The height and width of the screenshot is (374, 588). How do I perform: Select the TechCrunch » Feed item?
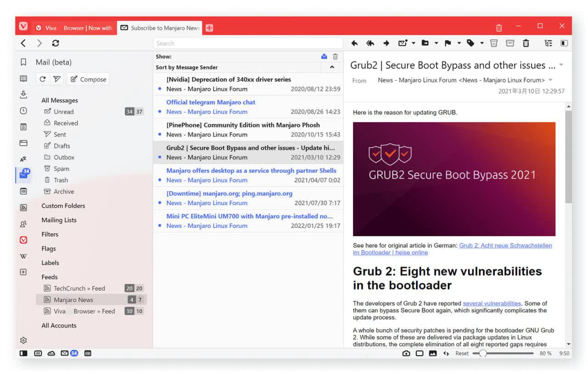79,289
